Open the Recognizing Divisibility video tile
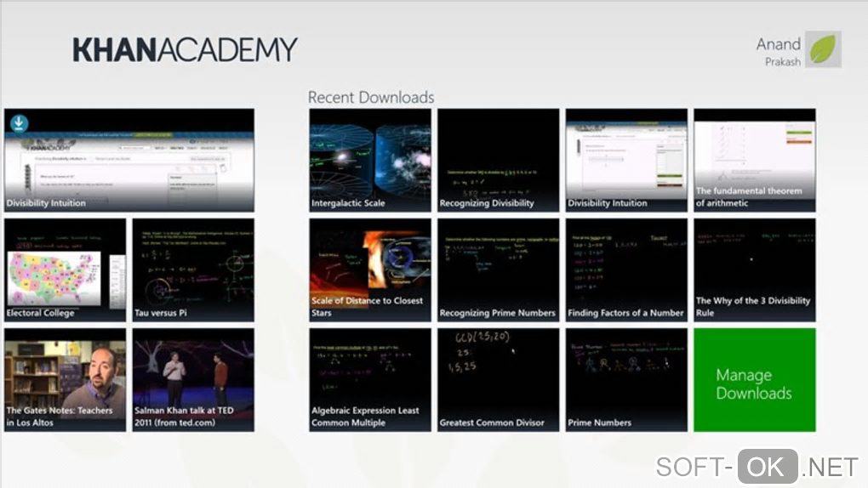This screenshot has height=488, width=868. [x=498, y=160]
